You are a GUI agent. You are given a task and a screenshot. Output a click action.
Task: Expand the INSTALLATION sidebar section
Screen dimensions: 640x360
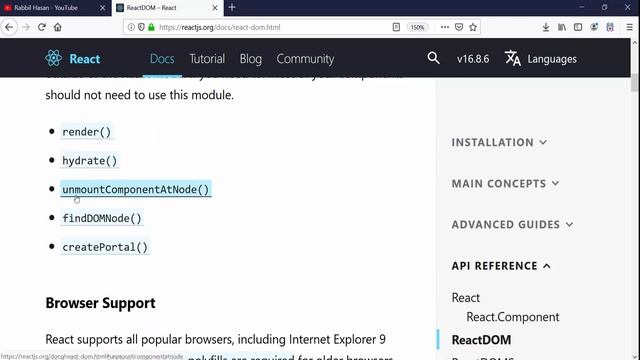(499, 142)
